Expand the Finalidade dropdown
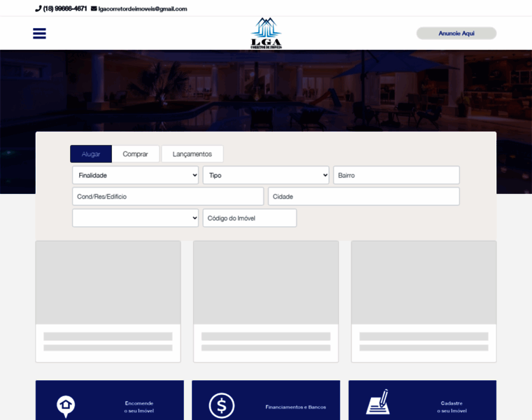The height and width of the screenshot is (420, 532). [135, 175]
